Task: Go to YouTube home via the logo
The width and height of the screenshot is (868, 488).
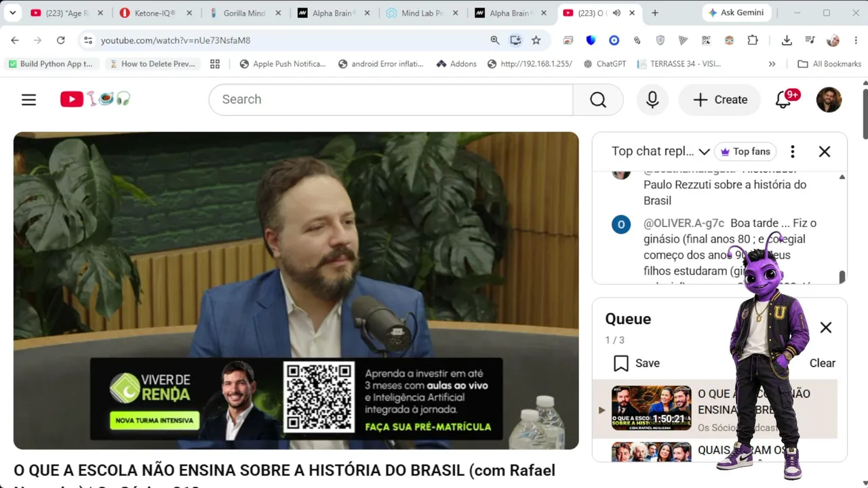Action: pos(95,100)
